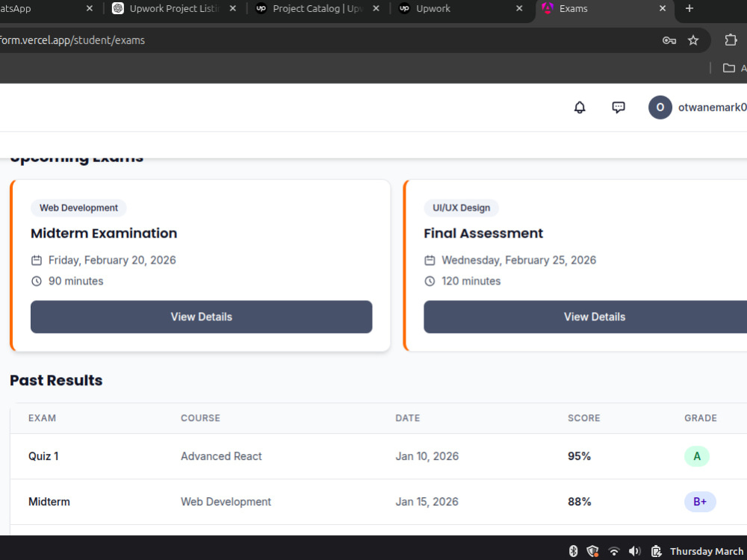Viewport: 747px width, 560px height.
Task: Switch to the Project Catalog tab
Action: click(317, 8)
